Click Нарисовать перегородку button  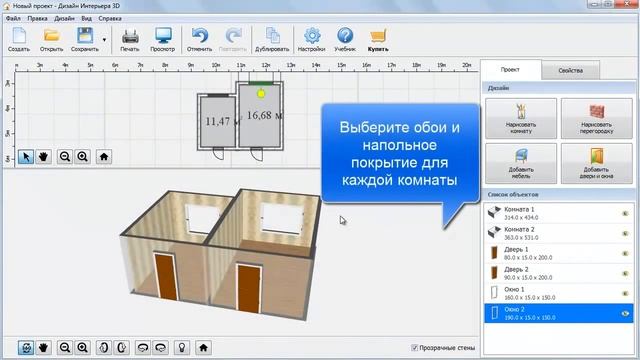click(597, 118)
